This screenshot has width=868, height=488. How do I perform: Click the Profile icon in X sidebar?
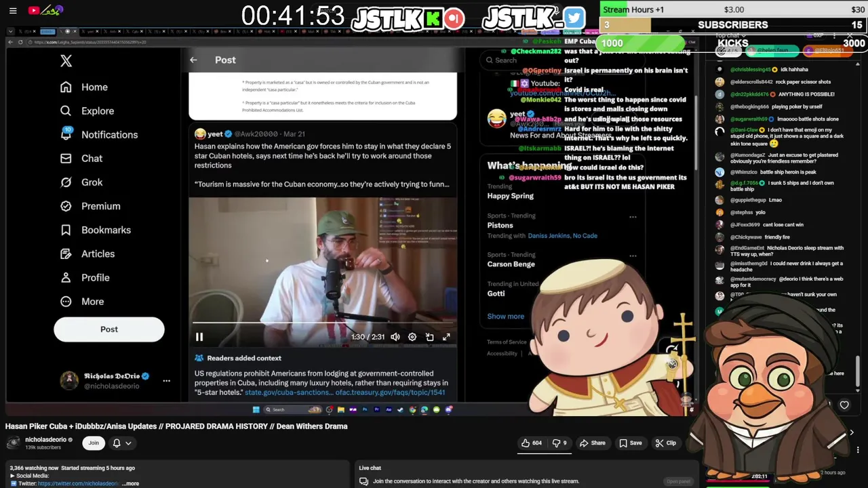[66, 277]
